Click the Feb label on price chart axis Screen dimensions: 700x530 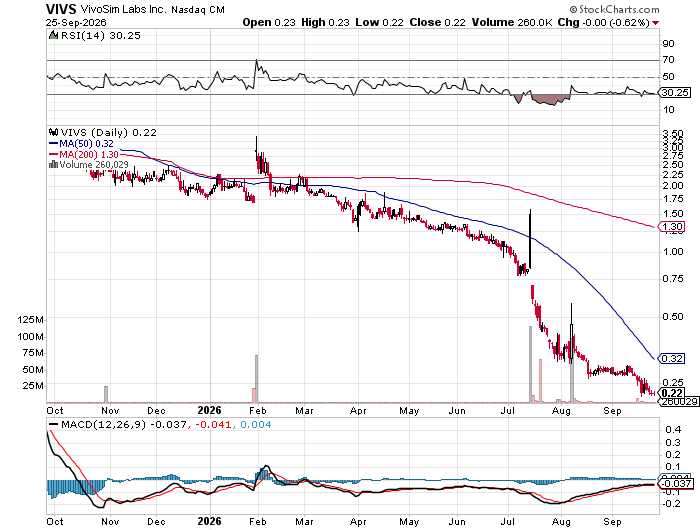point(258,411)
